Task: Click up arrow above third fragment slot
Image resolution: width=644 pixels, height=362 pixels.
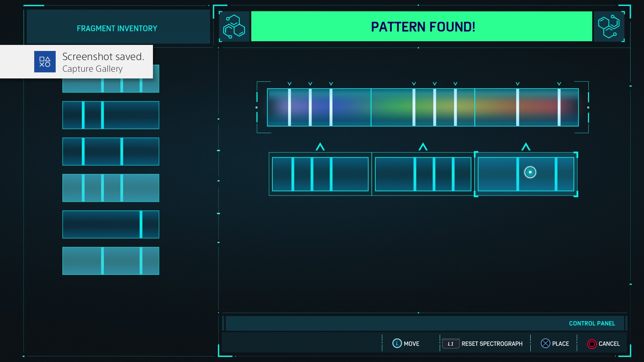Action: 526,147
